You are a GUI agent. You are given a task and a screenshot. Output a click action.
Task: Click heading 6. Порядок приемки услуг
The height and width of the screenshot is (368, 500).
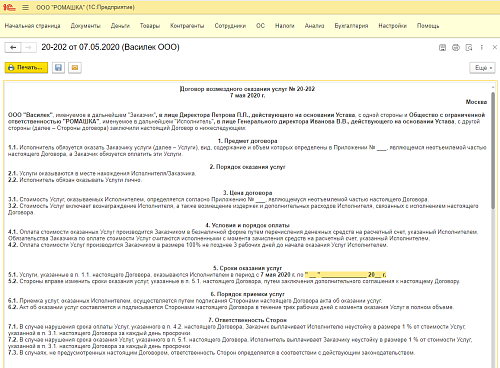[247, 294]
